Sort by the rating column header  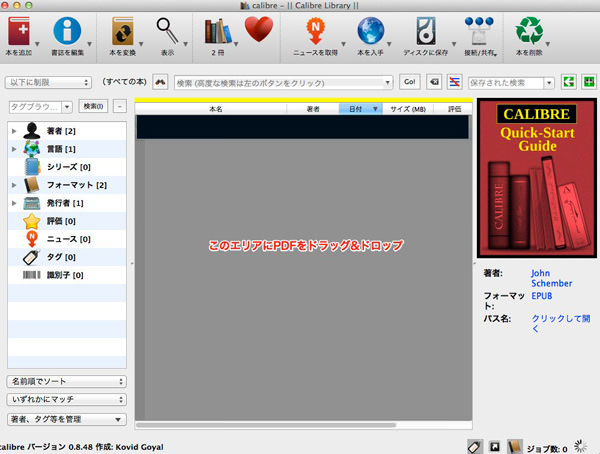(x=453, y=109)
